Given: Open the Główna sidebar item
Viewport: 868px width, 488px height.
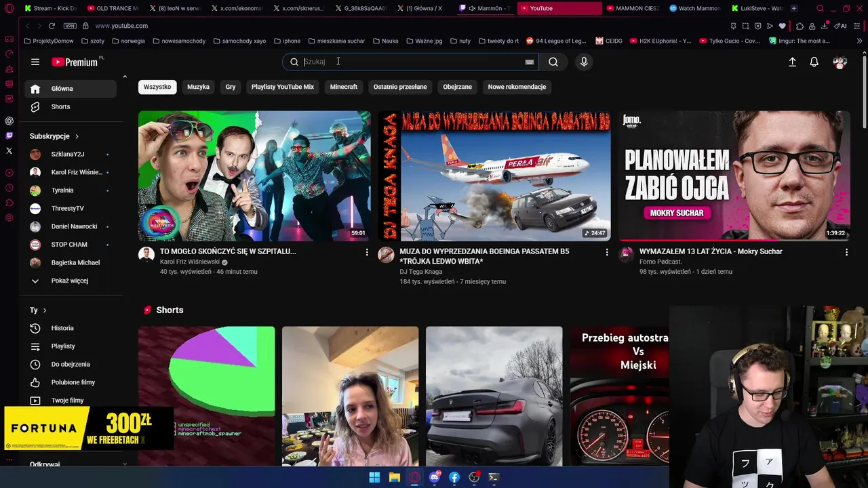Looking at the screenshot, I should pos(71,89).
